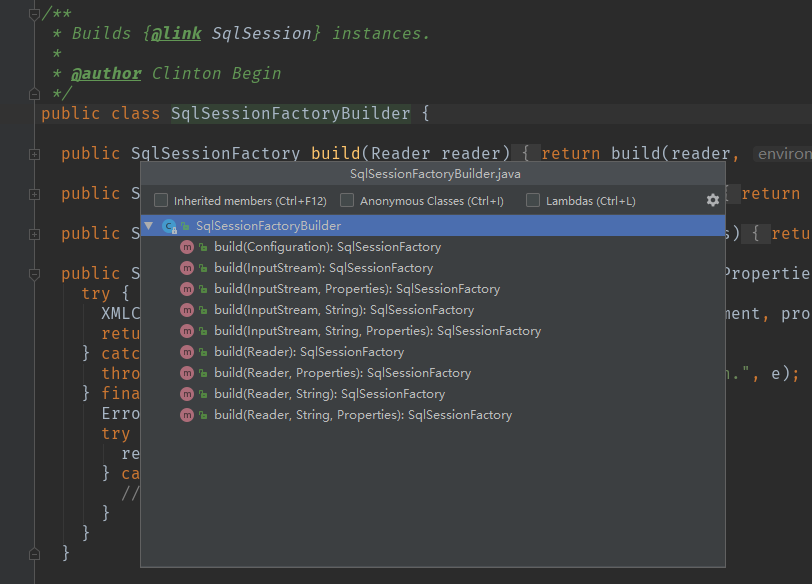
Task: Select the SqlSessionFactoryBuilder class row
Action: coord(433,226)
